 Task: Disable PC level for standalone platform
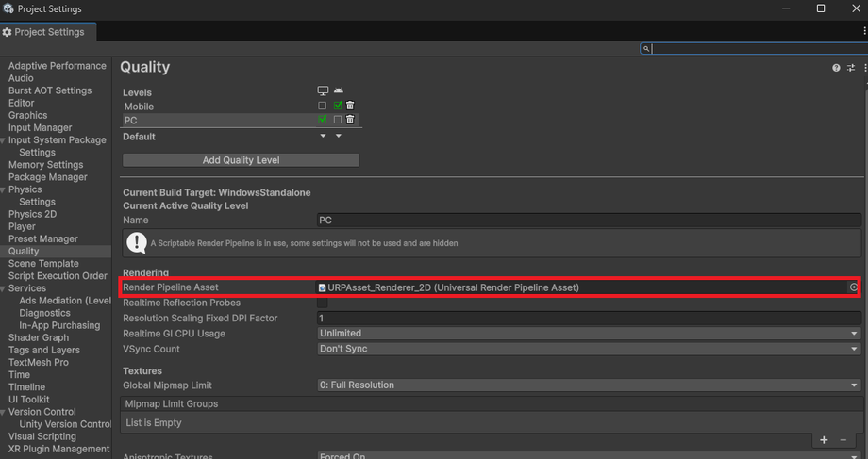click(322, 119)
